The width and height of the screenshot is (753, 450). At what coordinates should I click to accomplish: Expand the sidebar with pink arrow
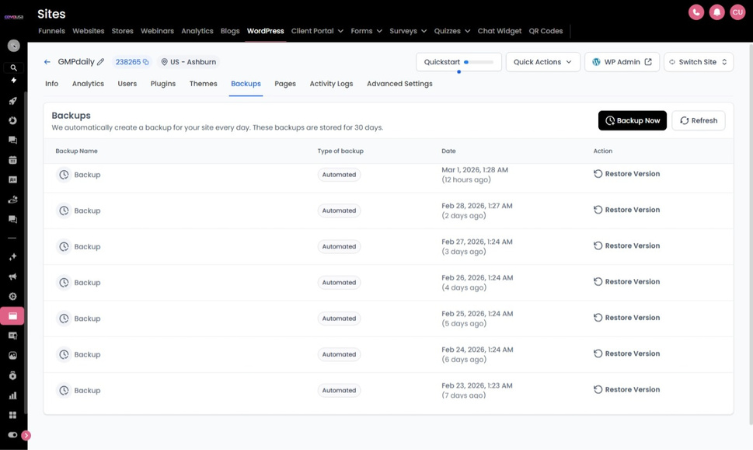(26, 435)
